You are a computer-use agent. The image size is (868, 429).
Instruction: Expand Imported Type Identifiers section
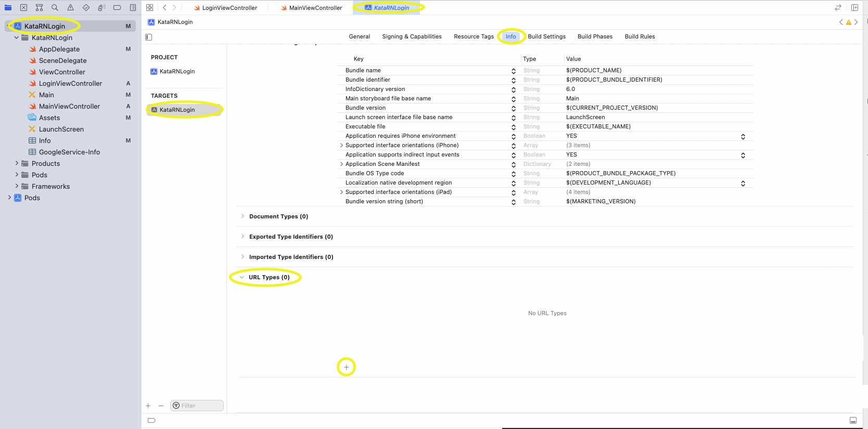(x=242, y=257)
